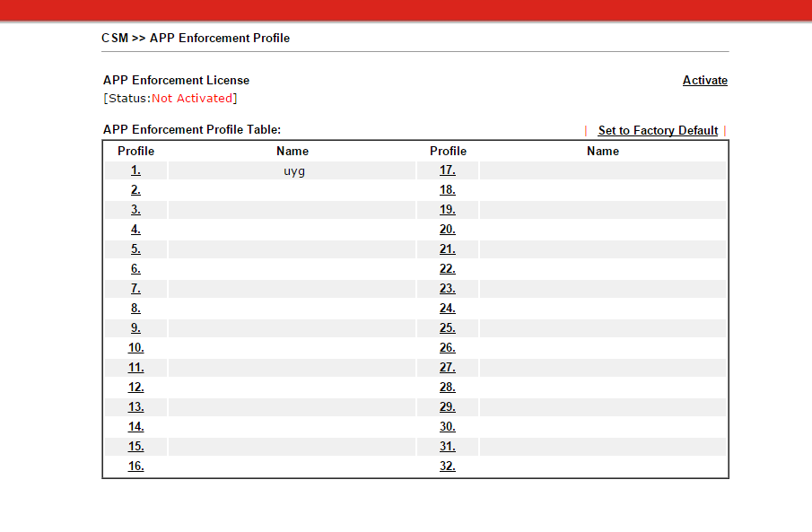Click the uyg profile name cell
This screenshot has height=532, width=812.
(294, 171)
